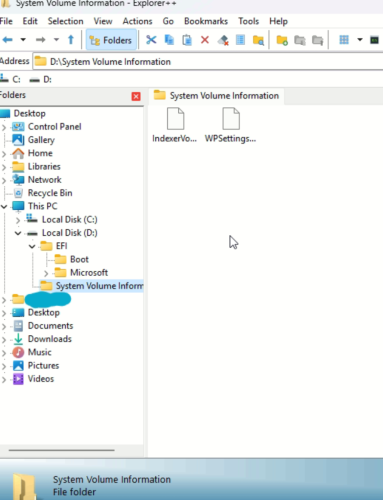The image size is (383, 500).
Task: Select the EFI folder in tree
Action: 61,246
